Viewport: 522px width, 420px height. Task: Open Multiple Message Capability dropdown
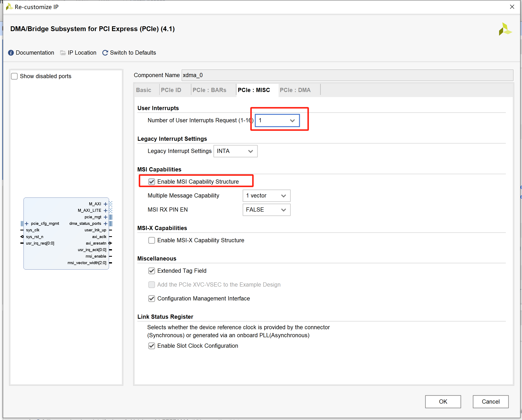266,196
